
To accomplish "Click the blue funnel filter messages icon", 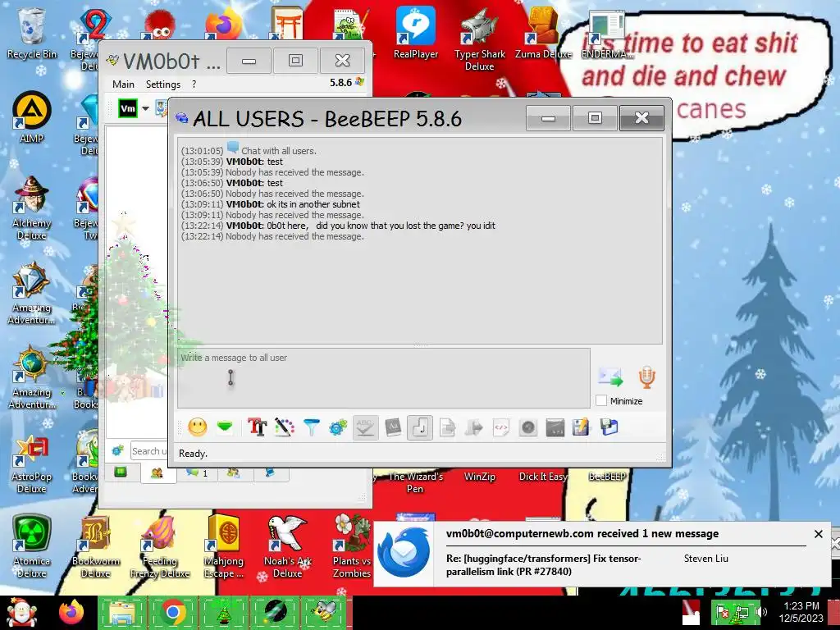I will click(x=311, y=427).
